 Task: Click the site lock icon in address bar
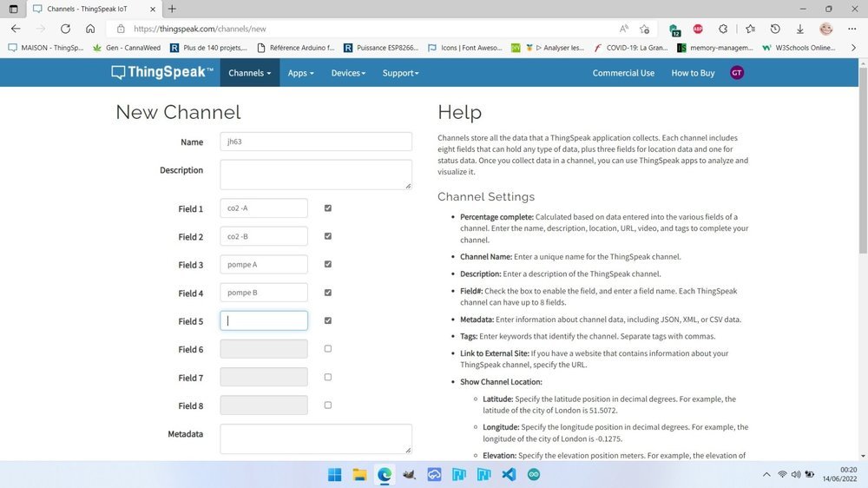coord(121,29)
